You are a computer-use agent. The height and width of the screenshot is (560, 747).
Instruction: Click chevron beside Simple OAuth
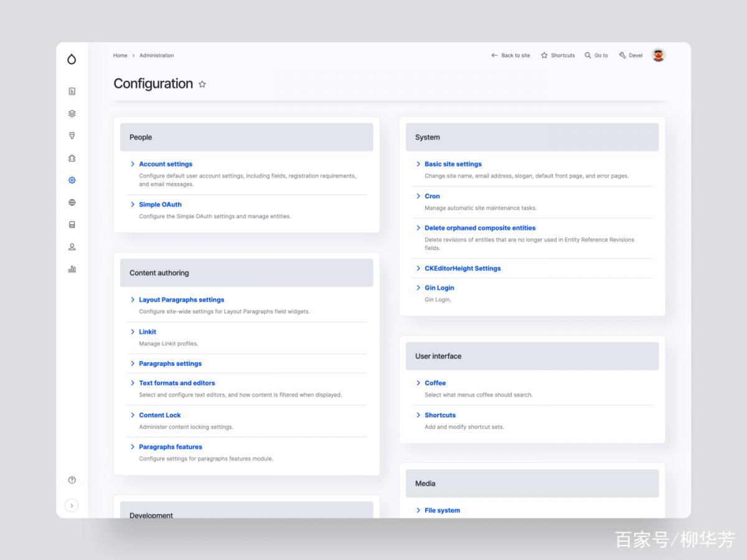pyautogui.click(x=133, y=204)
